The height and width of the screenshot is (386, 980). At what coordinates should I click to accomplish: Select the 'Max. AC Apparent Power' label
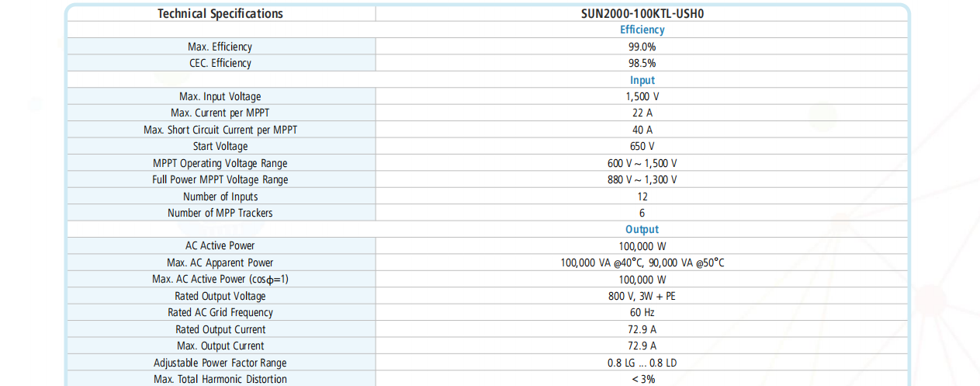pos(220,263)
